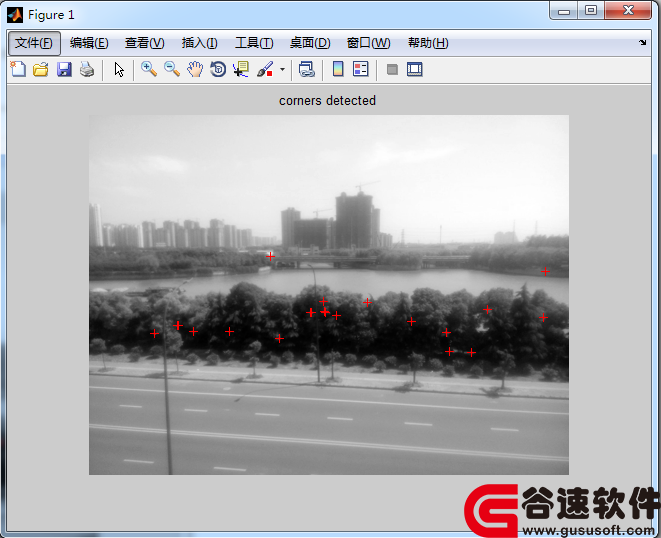The width and height of the screenshot is (661, 538).
Task: Activate the Zoom In magnifier tool
Action: click(149, 69)
